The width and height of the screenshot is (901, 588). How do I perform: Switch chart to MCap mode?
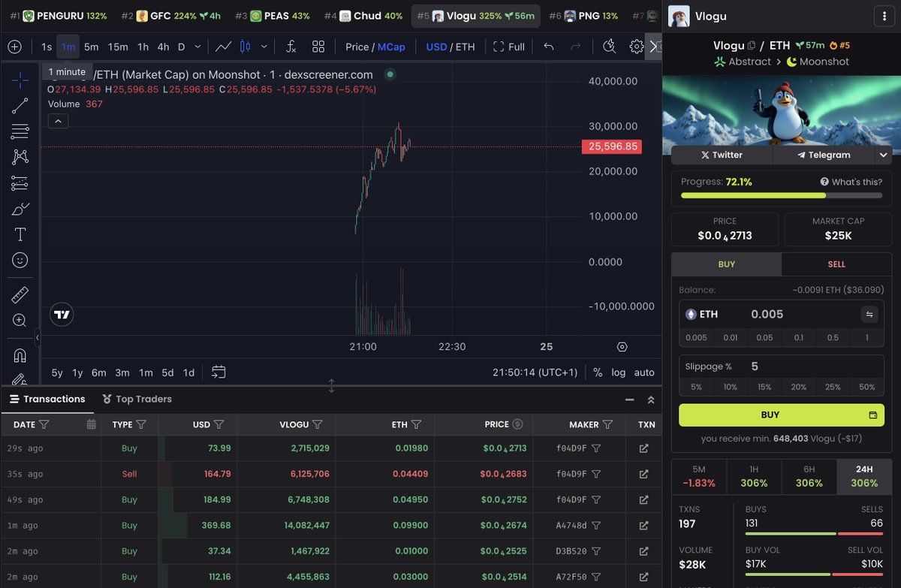391,47
